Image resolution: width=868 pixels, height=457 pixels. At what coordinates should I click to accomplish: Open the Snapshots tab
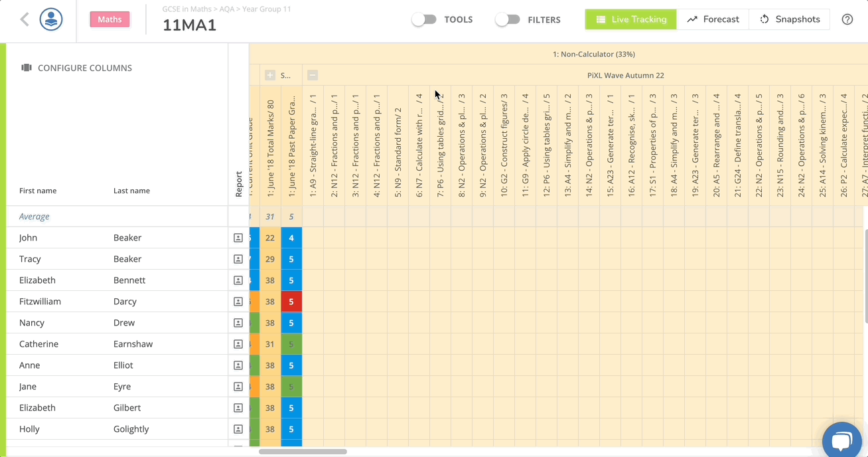pos(790,19)
